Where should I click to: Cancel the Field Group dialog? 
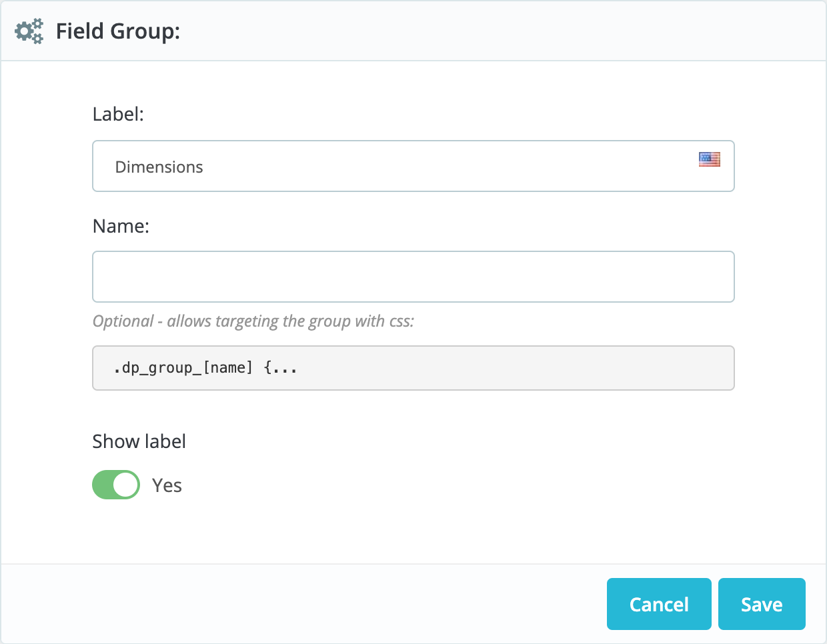coord(659,604)
